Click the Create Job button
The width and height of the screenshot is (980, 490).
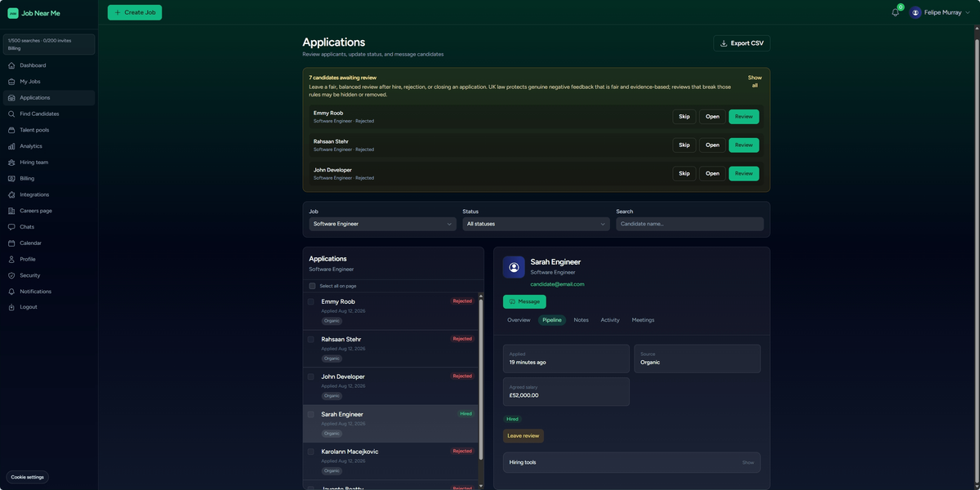click(x=135, y=12)
